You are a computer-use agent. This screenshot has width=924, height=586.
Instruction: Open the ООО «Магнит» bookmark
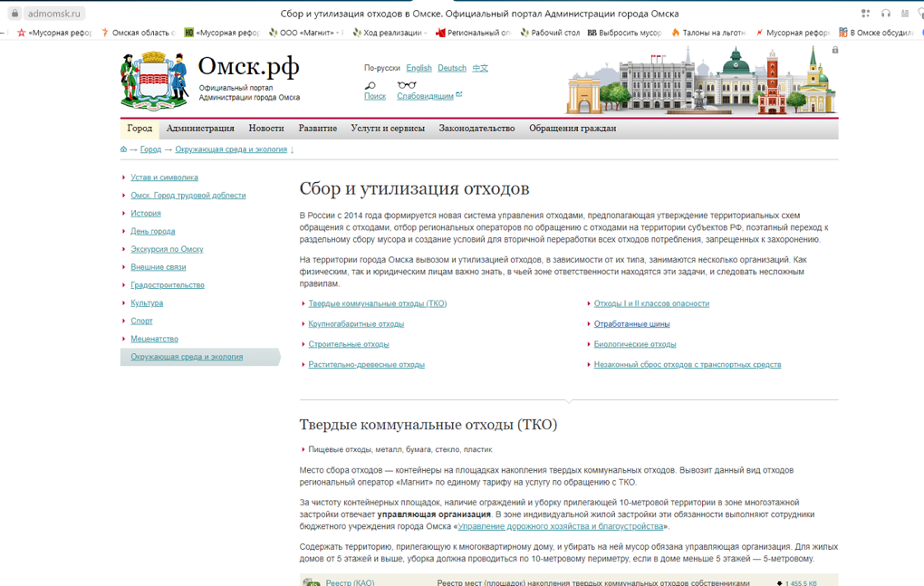(306, 33)
